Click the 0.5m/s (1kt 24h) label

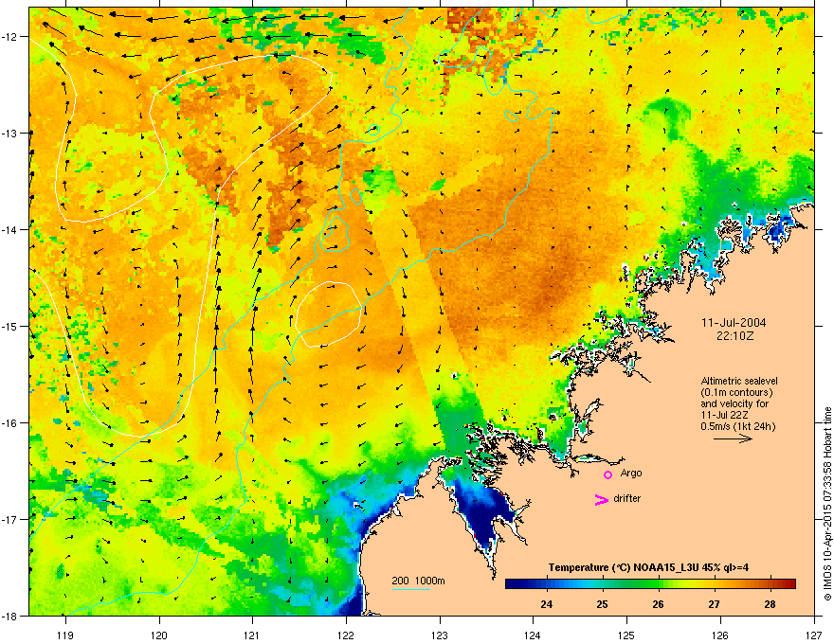[737, 426]
